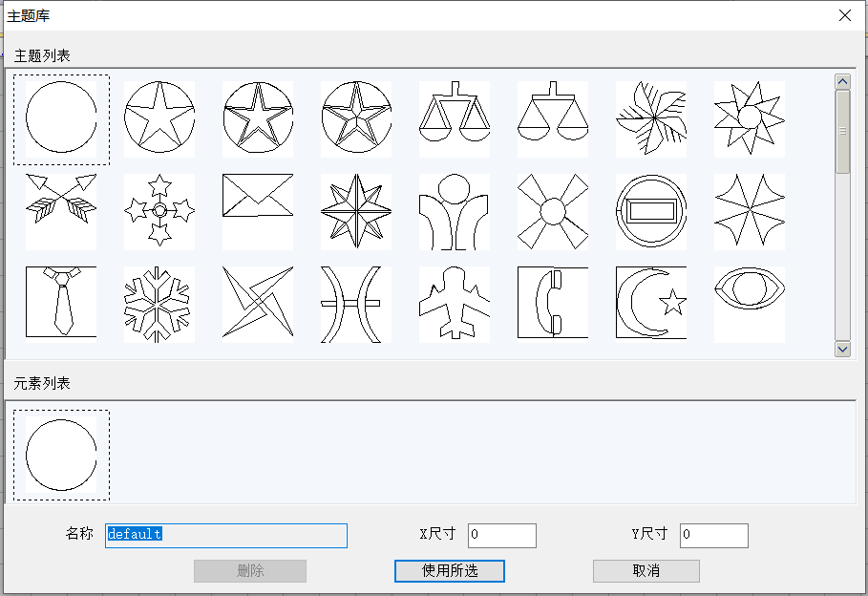Select the four-point shuriken pinwheel theme

pyautogui.click(x=258, y=305)
